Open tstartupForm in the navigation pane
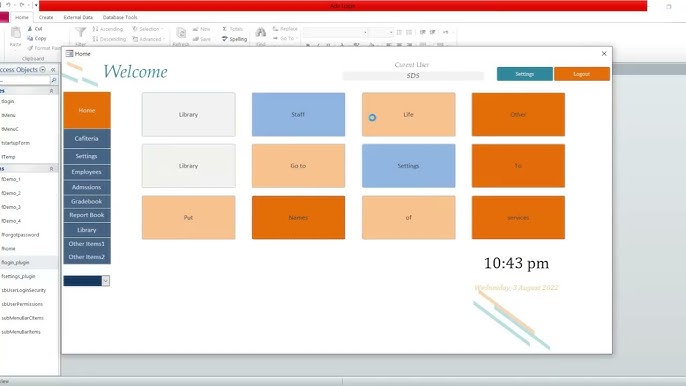The height and width of the screenshot is (386, 686). click(x=15, y=143)
